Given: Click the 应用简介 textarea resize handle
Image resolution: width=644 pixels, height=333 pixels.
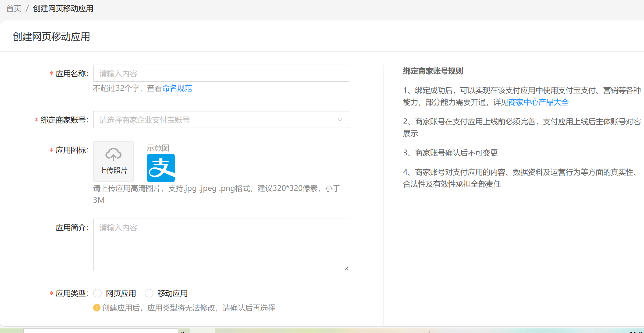Looking at the screenshot, I should (346, 268).
